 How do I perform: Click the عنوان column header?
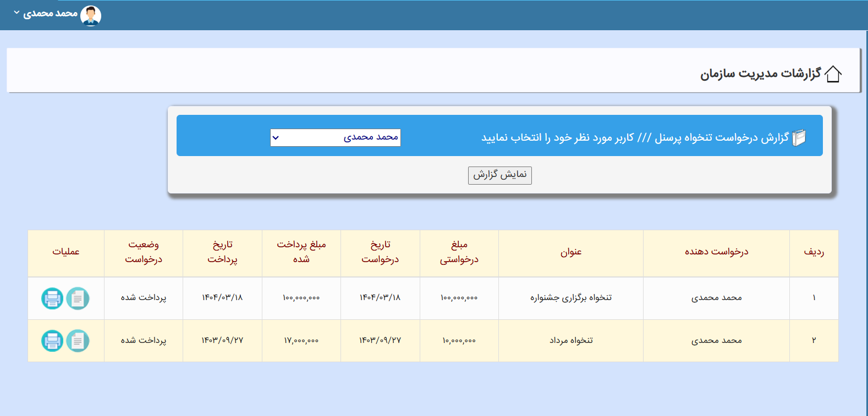(x=570, y=252)
